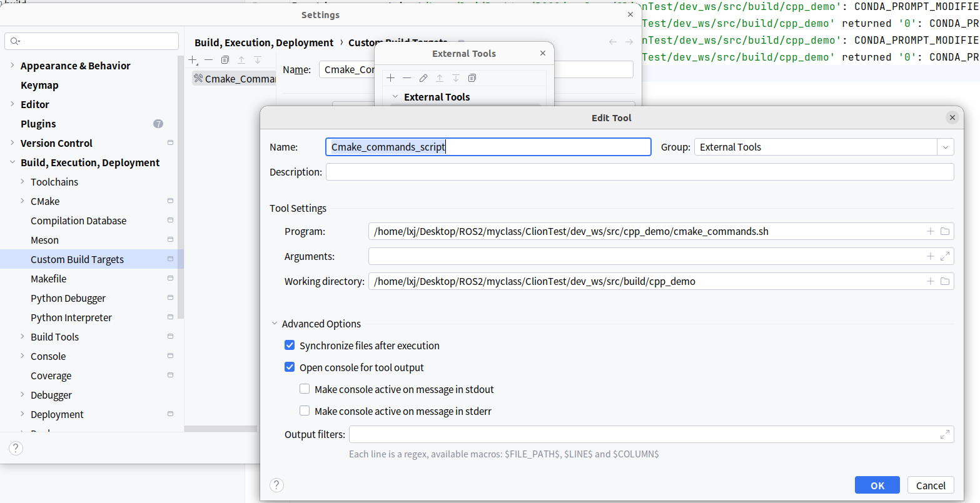
Task: Disable Synchronize files after execution
Action: tap(290, 346)
